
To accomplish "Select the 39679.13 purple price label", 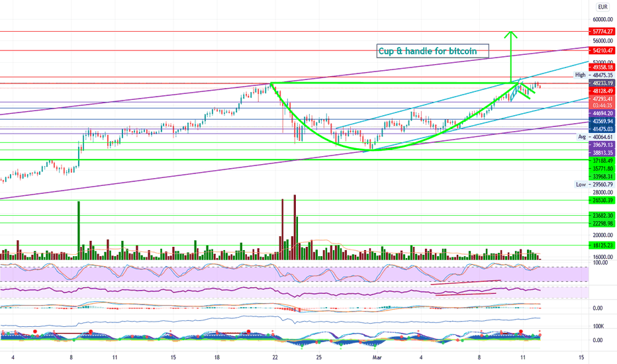I will 602,145.
